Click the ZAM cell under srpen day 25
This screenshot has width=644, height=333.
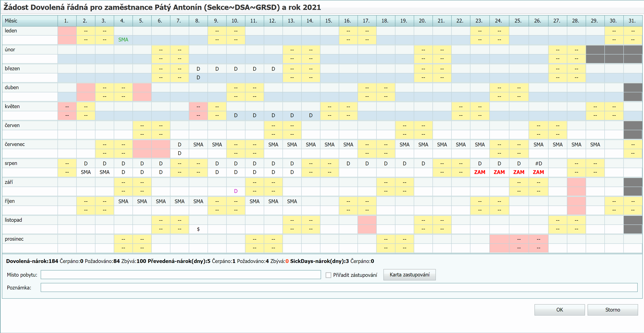point(519,172)
